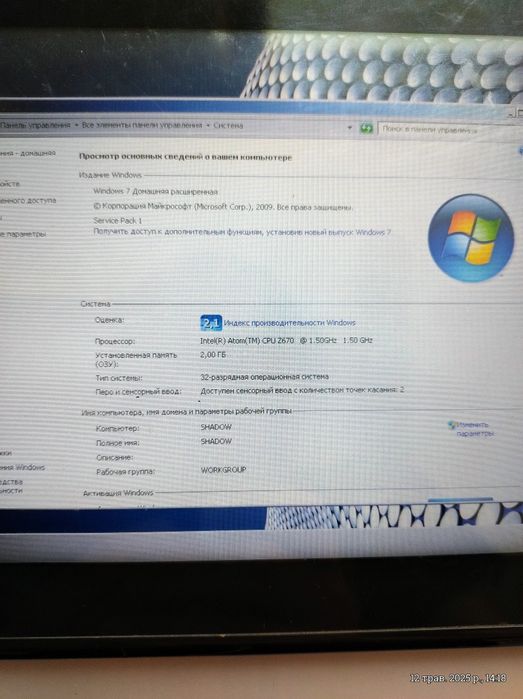
Task: Click the 'Активация Windows' section header
Action: point(118,493)
